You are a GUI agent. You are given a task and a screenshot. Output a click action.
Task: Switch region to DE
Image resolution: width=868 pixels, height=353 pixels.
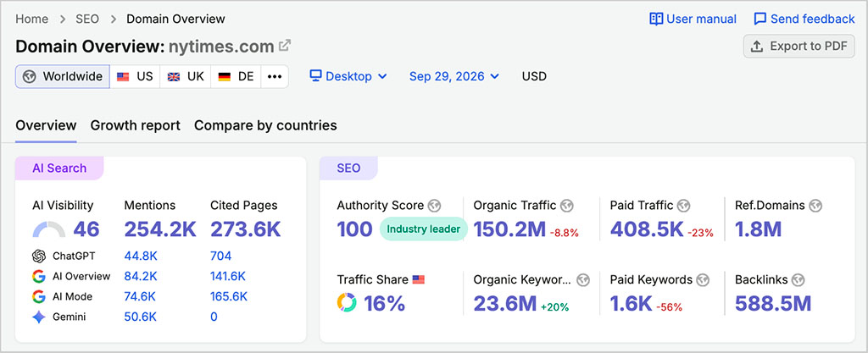tap(236, 76)
